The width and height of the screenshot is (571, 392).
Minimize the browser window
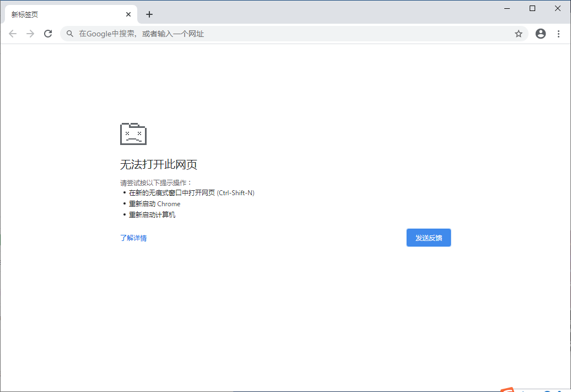tap(507, 8)
